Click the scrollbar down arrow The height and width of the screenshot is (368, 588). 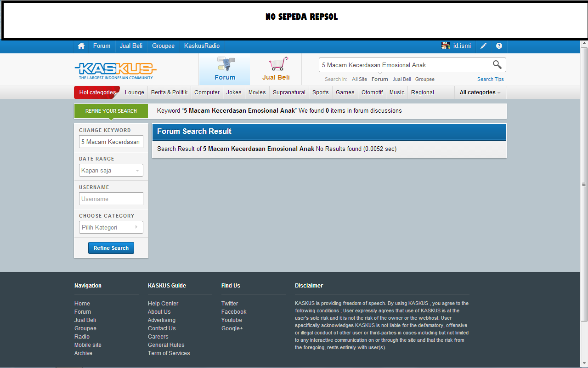pos(584,364)
